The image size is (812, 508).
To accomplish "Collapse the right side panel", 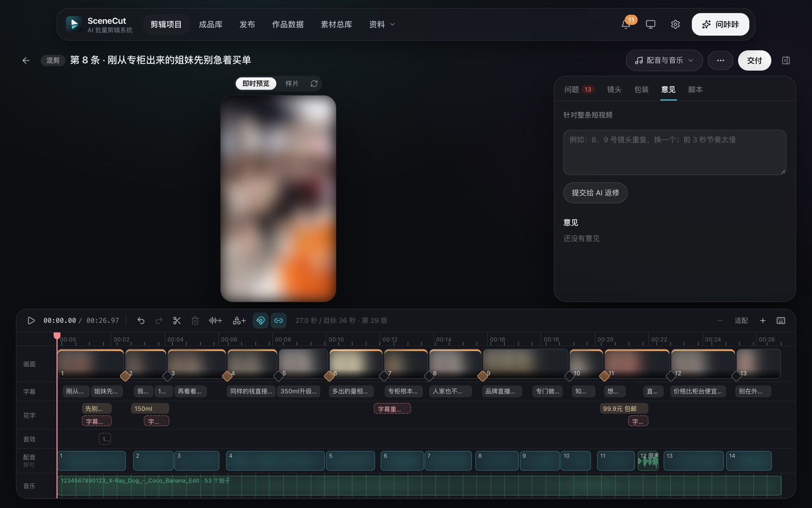I will pos(786,61).
